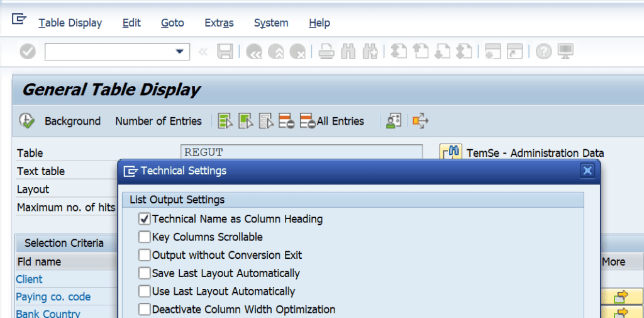Click the third grey list selection icon
The height and width of the screenshot is (318, 644).
click(x=266, y=121)
